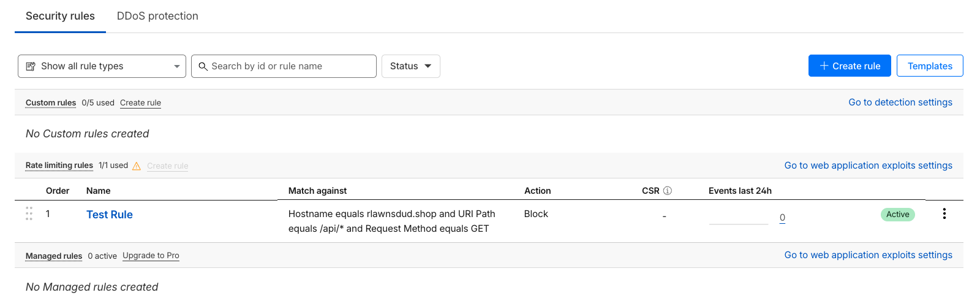Open the three-dot menu for Test Rule
The height and width of the screenshot is (306, 980).
pyautogui.click(x=944, y=213)
